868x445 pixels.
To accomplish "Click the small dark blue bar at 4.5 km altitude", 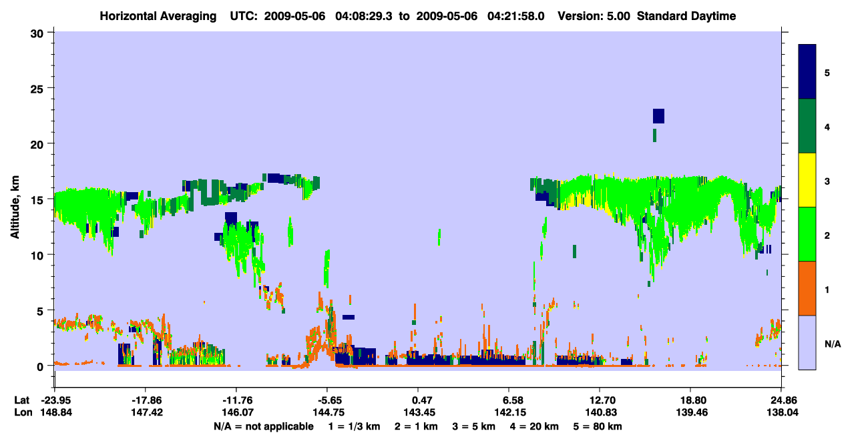I will [349, 317].
